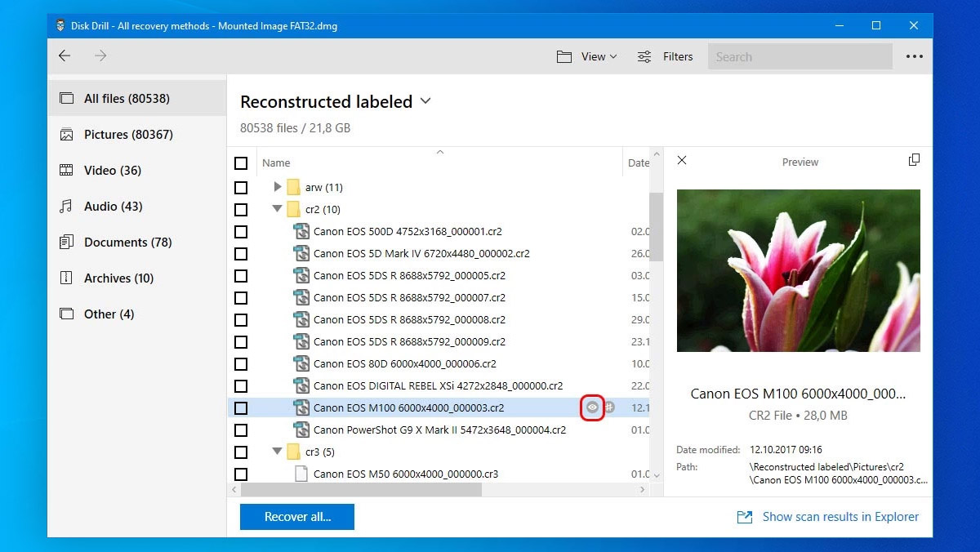Click the horizontal scrollbar right arrow
The image size is (980, 552).
[643, 490]
